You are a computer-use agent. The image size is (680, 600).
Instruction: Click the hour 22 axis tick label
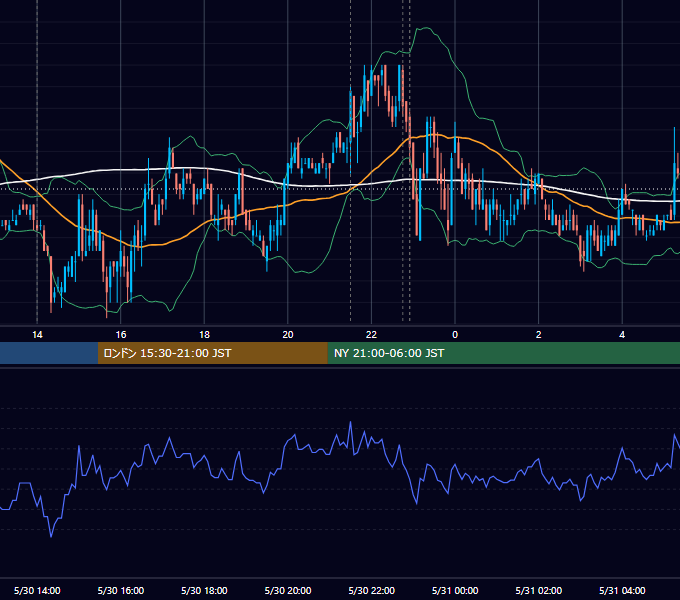371,335
